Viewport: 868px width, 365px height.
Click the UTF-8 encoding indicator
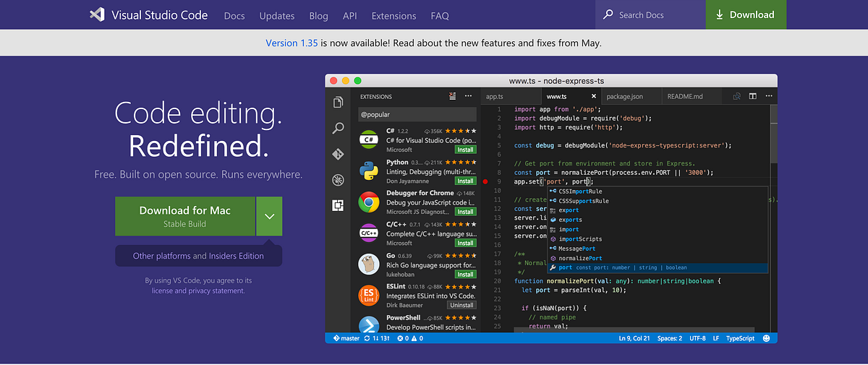coord(698,338)
